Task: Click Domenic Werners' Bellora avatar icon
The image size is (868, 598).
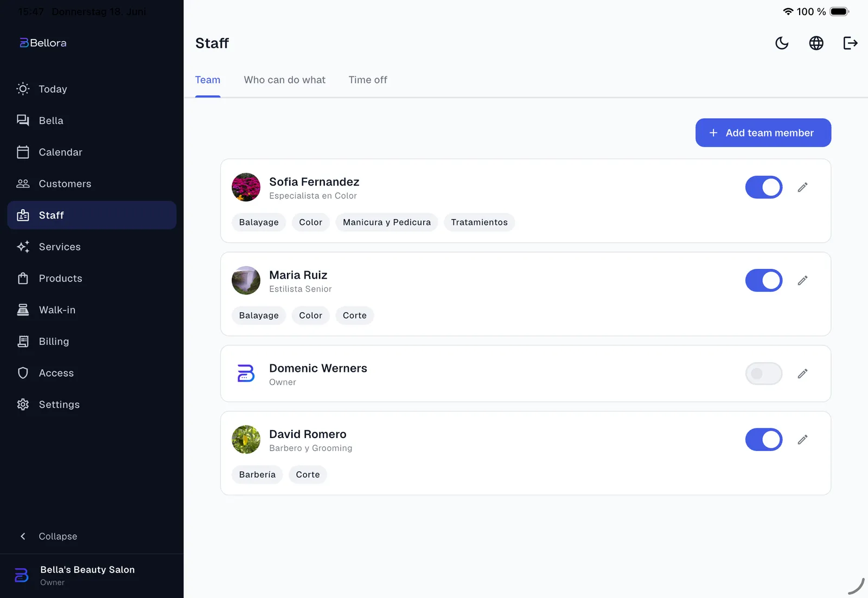Action: (x=246, y=374)
